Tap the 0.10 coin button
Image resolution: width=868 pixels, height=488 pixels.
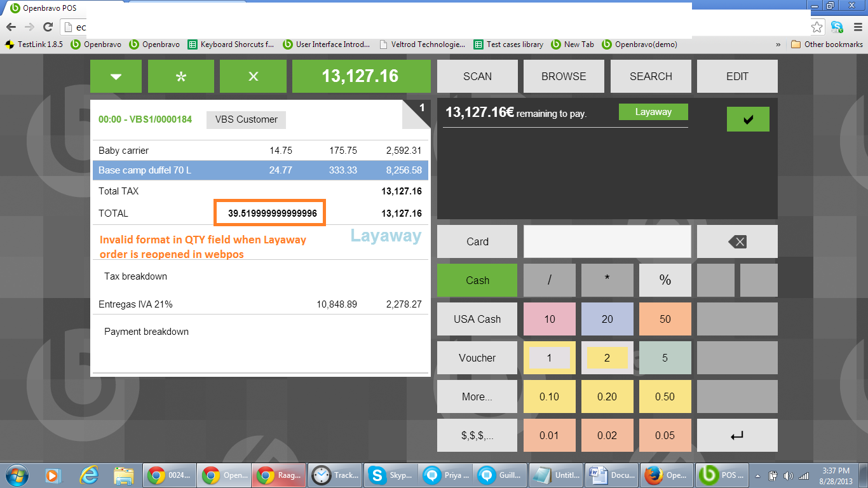550,396
